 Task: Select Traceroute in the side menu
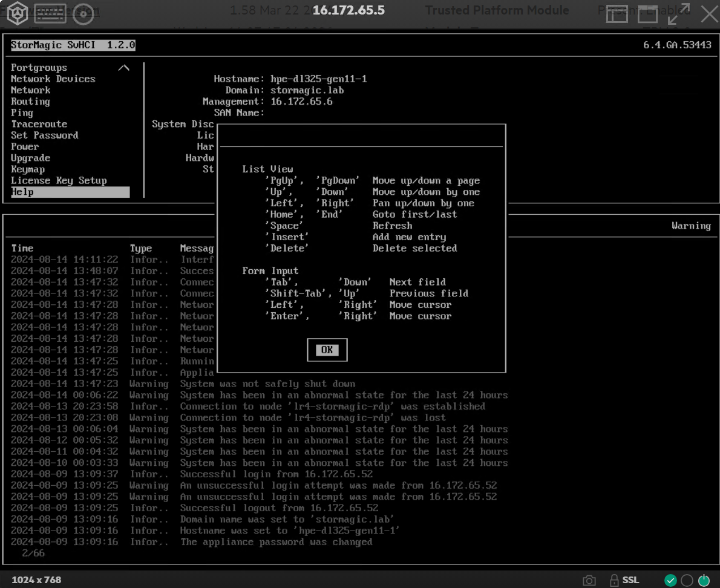tap(39, 124)
